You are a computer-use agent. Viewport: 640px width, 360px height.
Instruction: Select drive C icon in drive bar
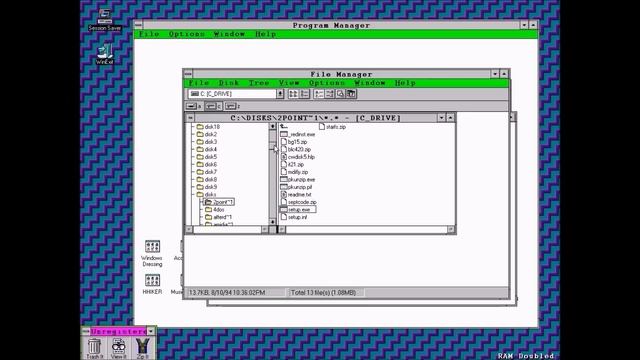213,106
